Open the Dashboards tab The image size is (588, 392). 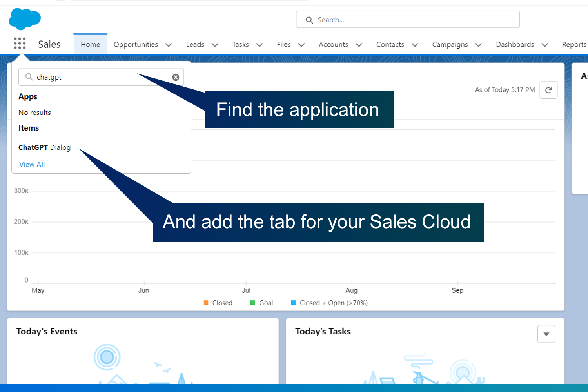tap(515, 44)
